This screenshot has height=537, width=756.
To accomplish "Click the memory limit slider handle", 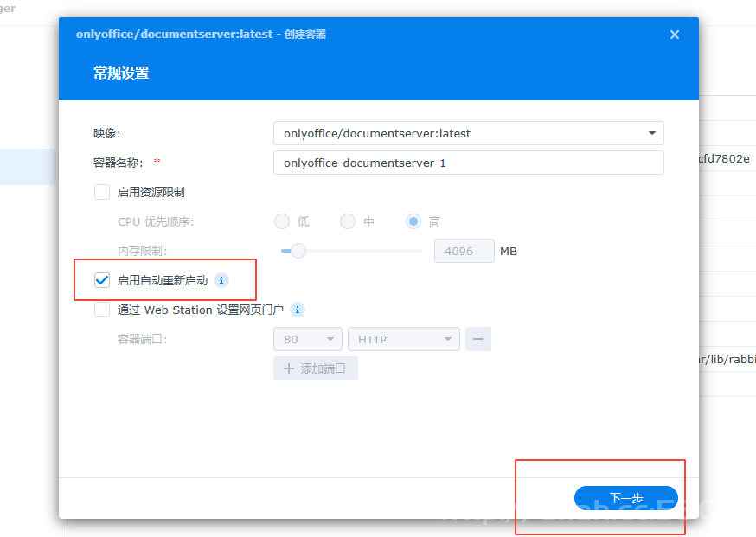I will 298,251.
